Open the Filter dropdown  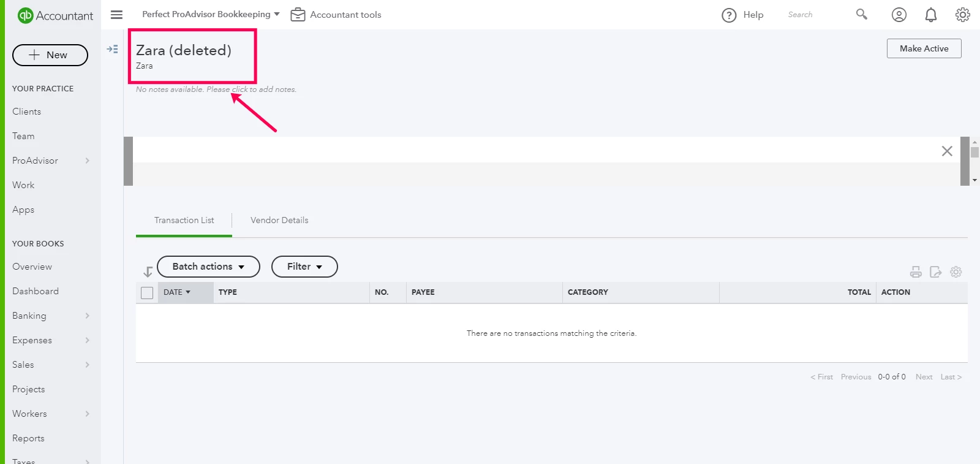304,267
